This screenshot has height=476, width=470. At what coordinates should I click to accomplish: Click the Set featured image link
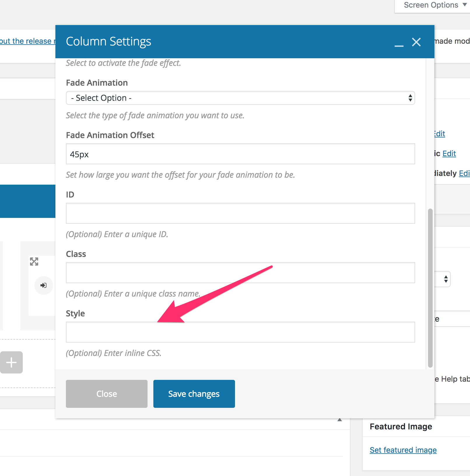[403, 450]
